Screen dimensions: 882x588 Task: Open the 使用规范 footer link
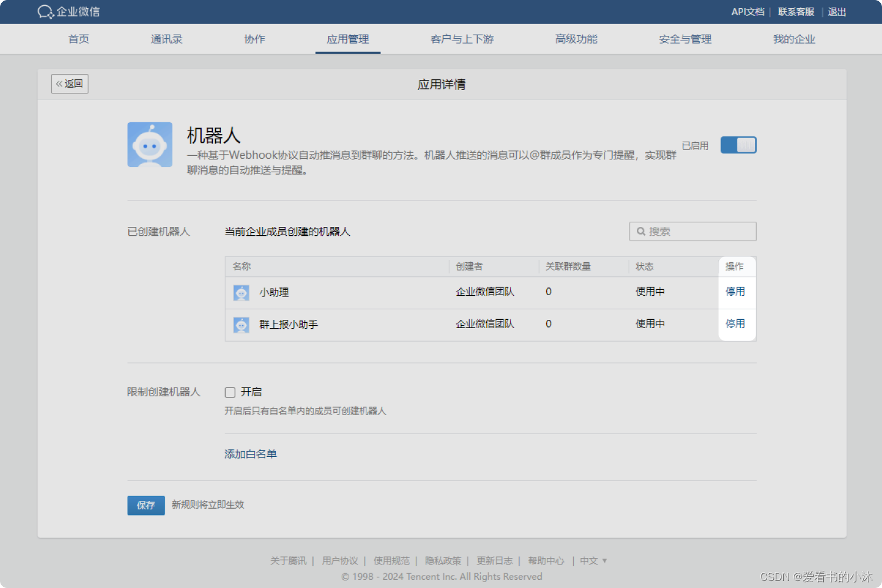tap(392, 561)
